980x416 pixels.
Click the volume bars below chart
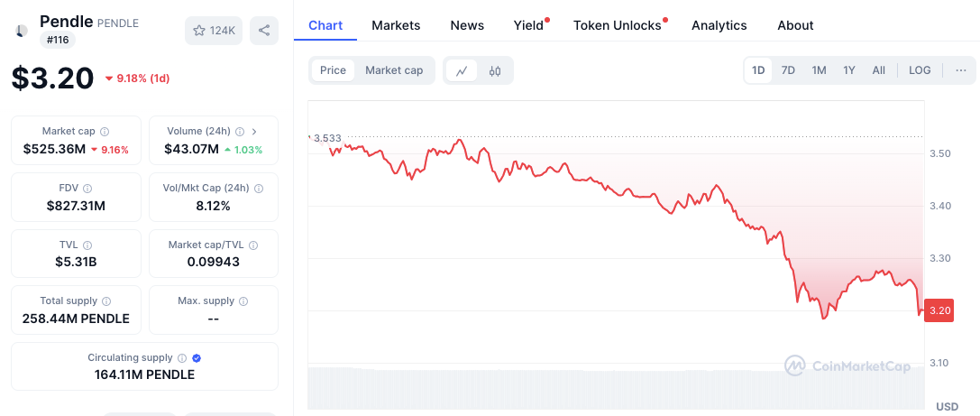pyautogui.click(x=613, y=386)
